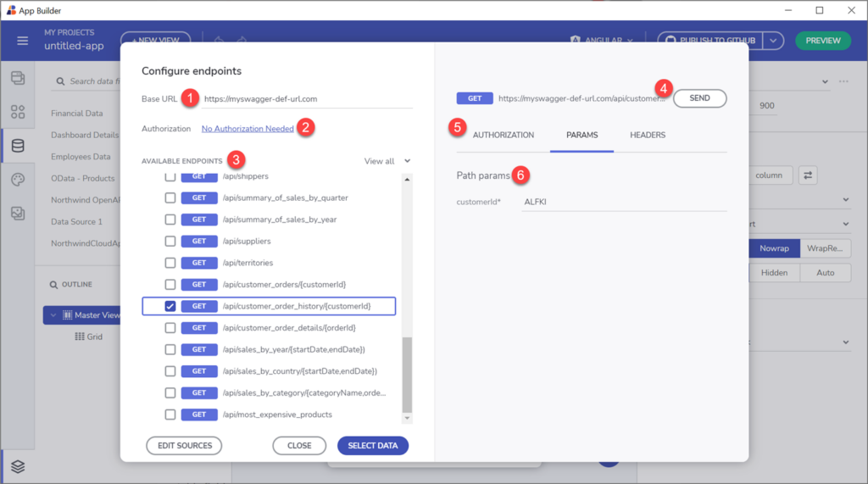Click the endpoints list scrollbar thumb

tap(407, 375)
